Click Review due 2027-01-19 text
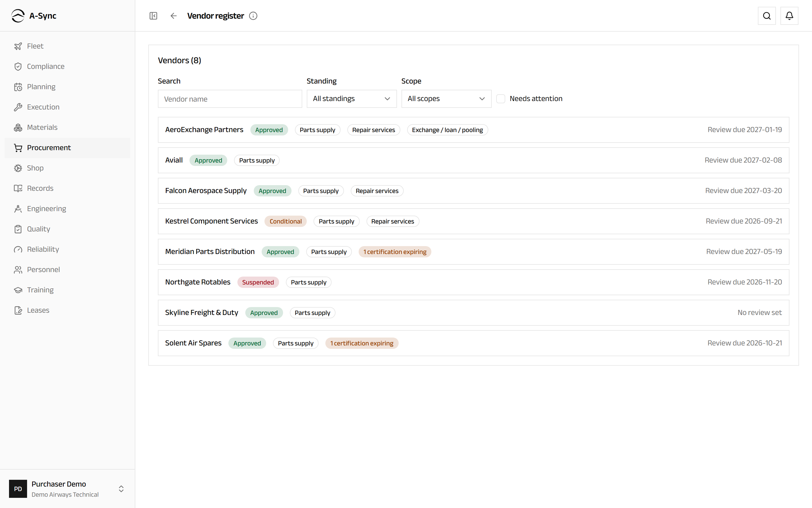The width and height of the screenshot is (812, 508). tap(745, 130)
